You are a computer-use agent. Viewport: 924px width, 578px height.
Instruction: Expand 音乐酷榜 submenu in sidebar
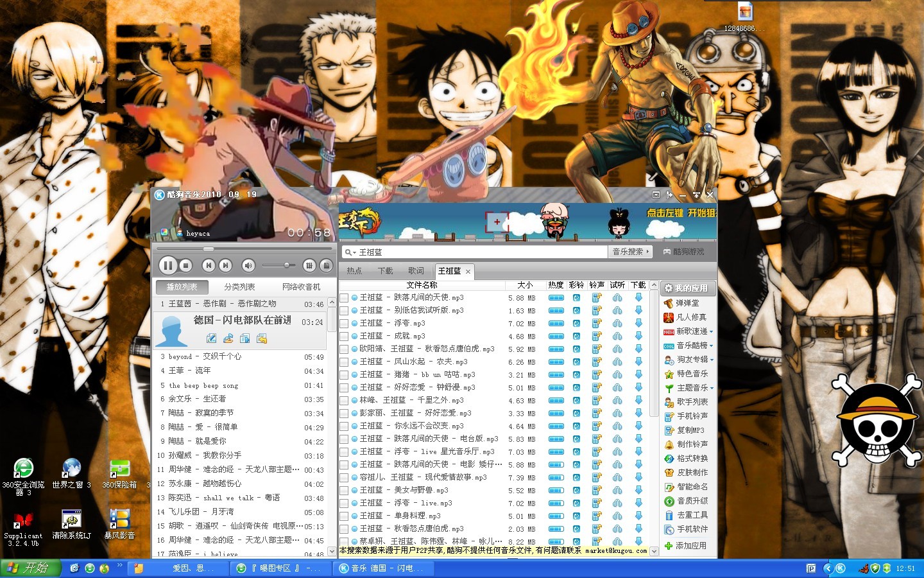[711, 346]
